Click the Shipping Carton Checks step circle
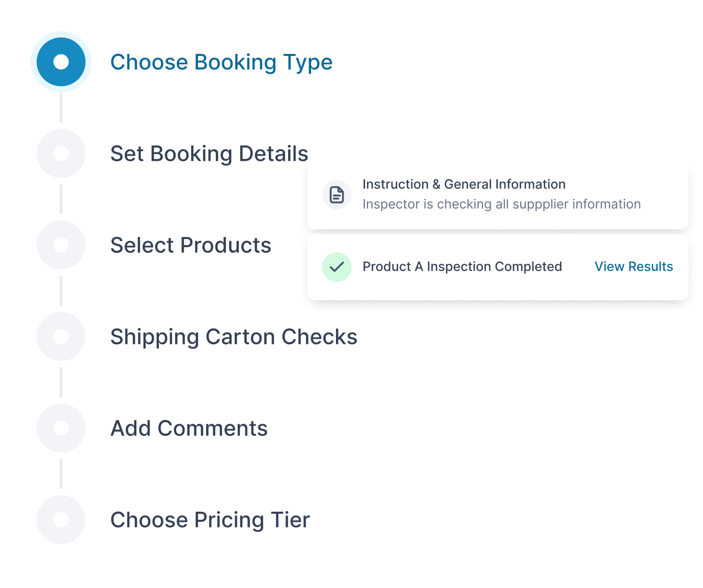 (61, 337)
